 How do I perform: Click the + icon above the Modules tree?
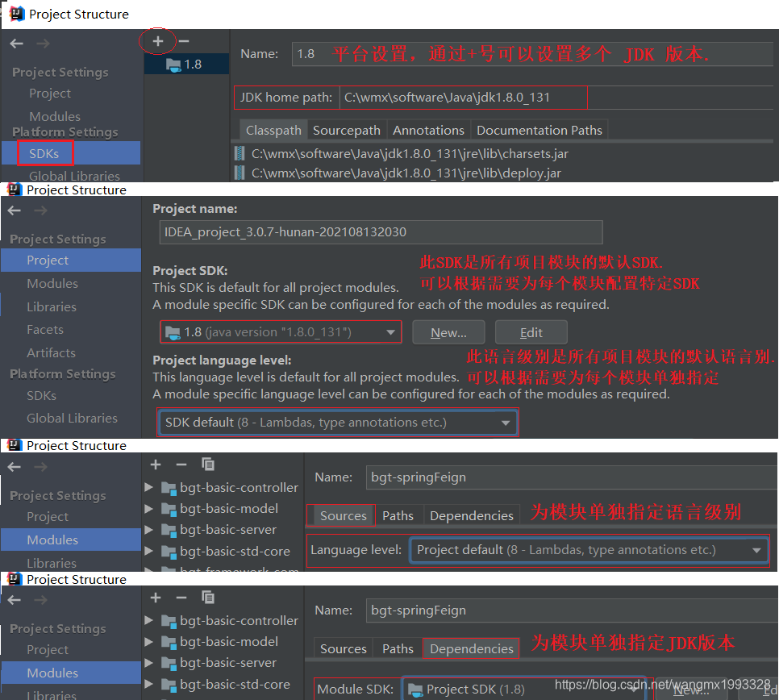[155, 465]
